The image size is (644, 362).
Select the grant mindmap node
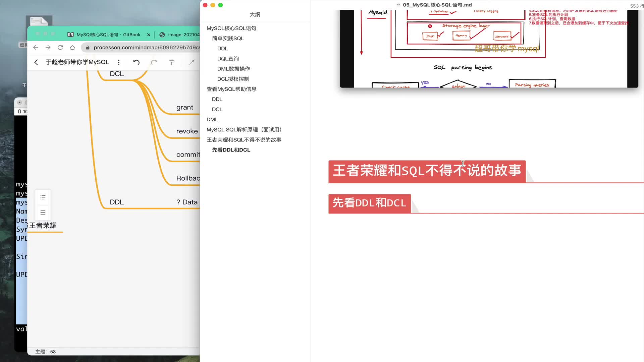(185, 107)
